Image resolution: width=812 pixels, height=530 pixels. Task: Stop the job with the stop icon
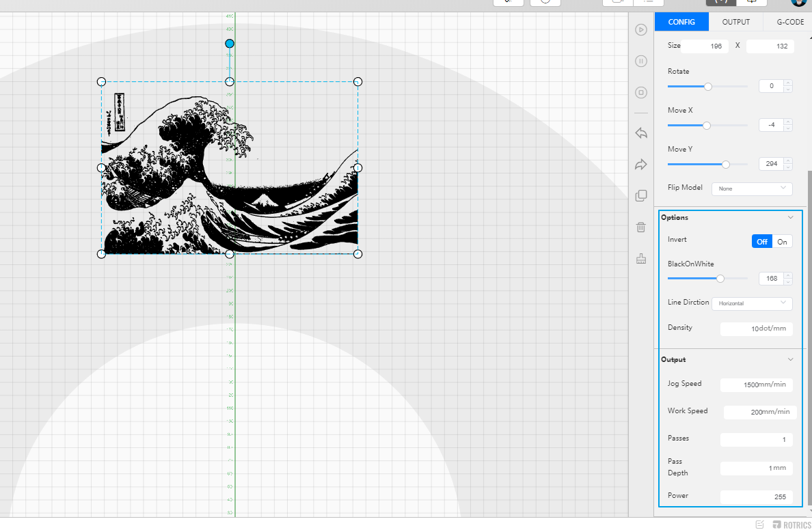coord(640,93)
